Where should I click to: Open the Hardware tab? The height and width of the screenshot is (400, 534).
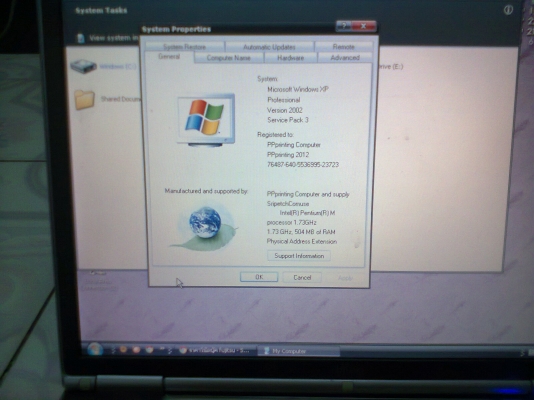point(290,58)
